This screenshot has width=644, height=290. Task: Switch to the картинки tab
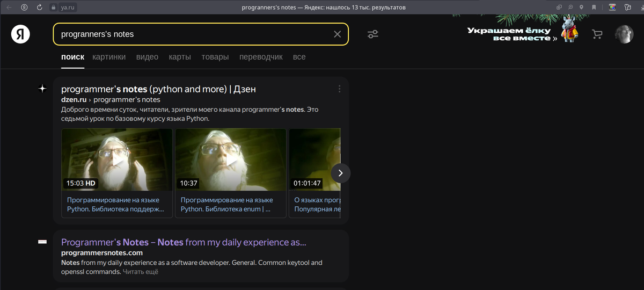(109, 57)
